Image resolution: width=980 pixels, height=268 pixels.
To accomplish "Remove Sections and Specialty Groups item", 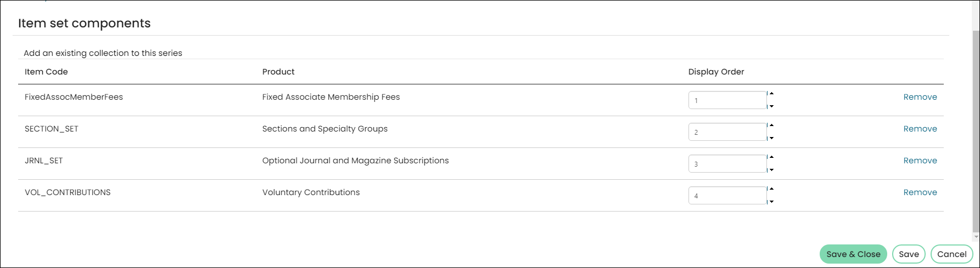I will coord(920,129).
